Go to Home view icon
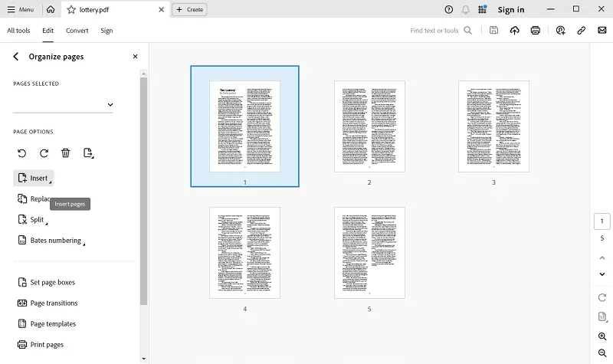Screen dimensions: 613x364 pyautogui.click(x=51, y=9)
